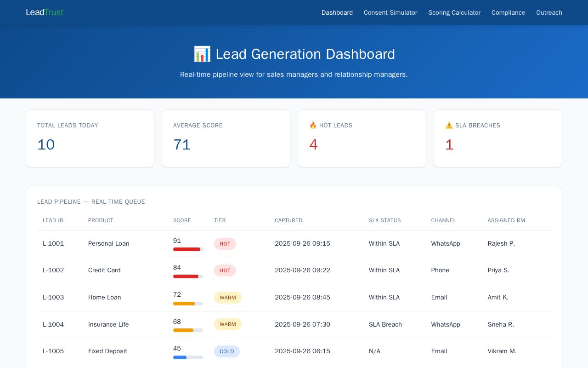
Task: Click the LeadTrust logo
Action: [45, 12]
